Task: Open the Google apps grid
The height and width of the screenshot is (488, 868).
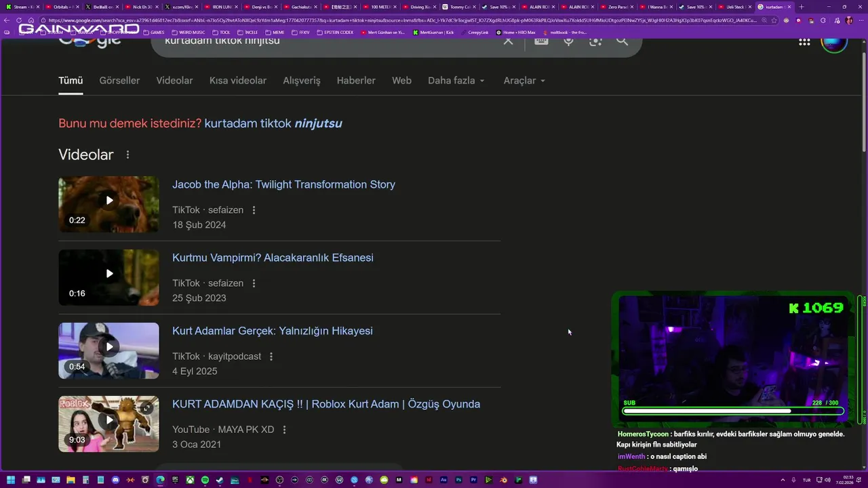Action: (804, 41)
